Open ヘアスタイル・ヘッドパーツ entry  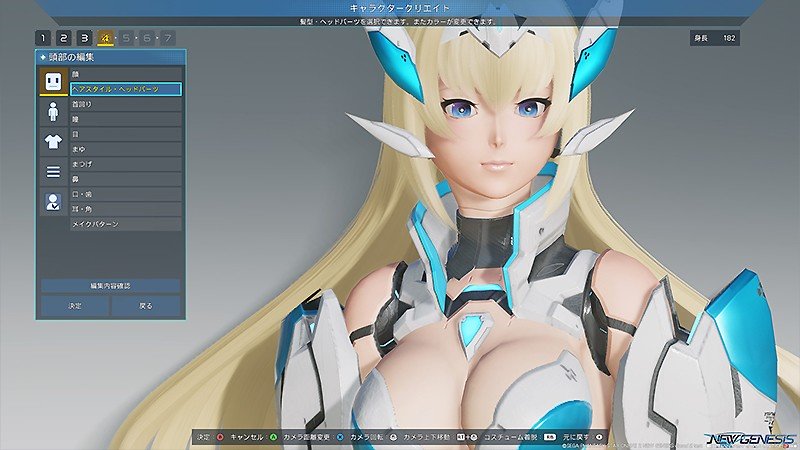126,89
